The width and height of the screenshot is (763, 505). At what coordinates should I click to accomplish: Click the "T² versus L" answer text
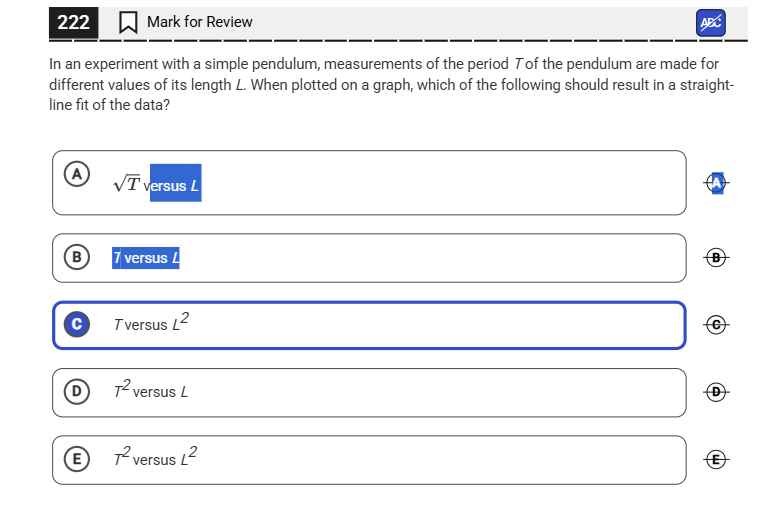[151, 391]
